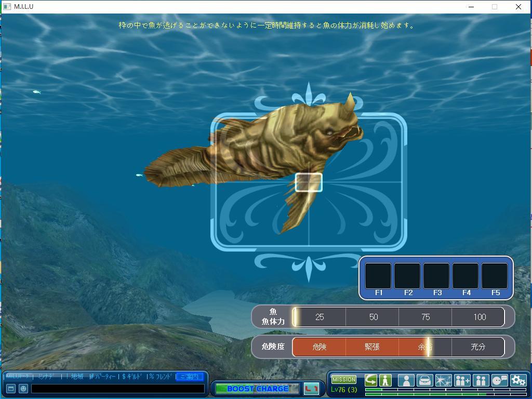Viewport: 532px width, 399px height.
Task: Open the character profile icon
Action: coord(406,380)
